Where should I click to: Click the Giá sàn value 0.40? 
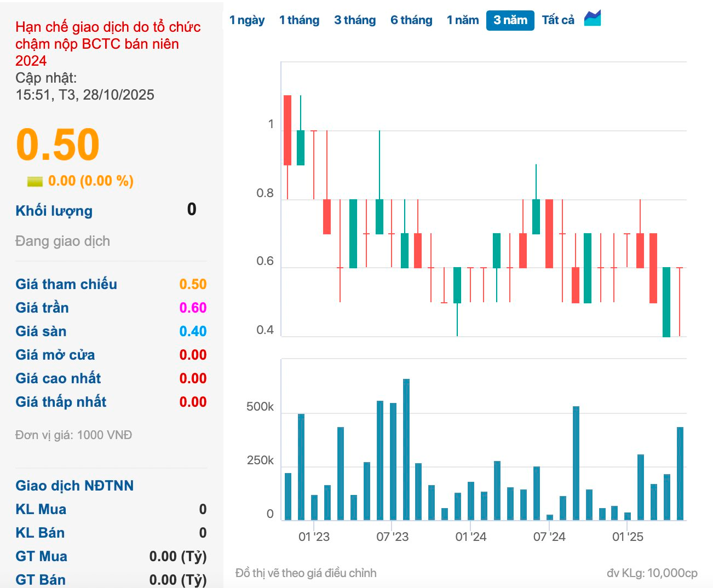tap(193, 331)
